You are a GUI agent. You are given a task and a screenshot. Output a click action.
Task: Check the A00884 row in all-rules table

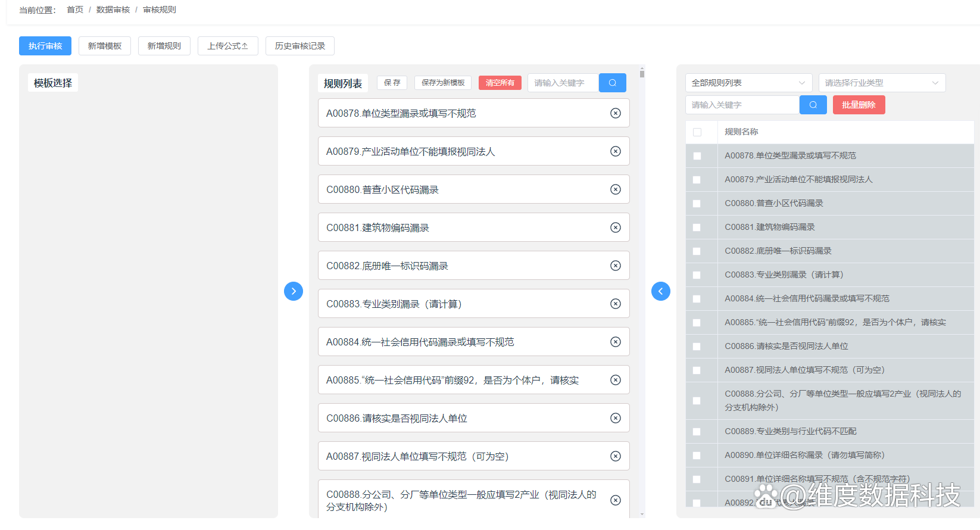click(697, 299)
